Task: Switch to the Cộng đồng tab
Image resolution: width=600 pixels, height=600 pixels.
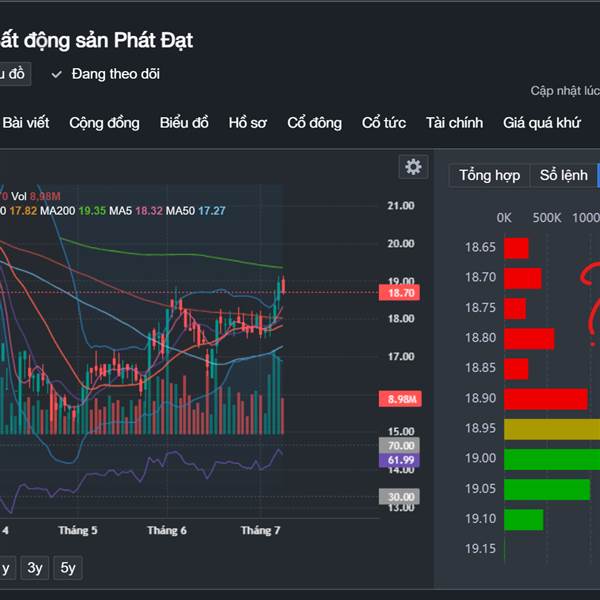Action: 104,123
